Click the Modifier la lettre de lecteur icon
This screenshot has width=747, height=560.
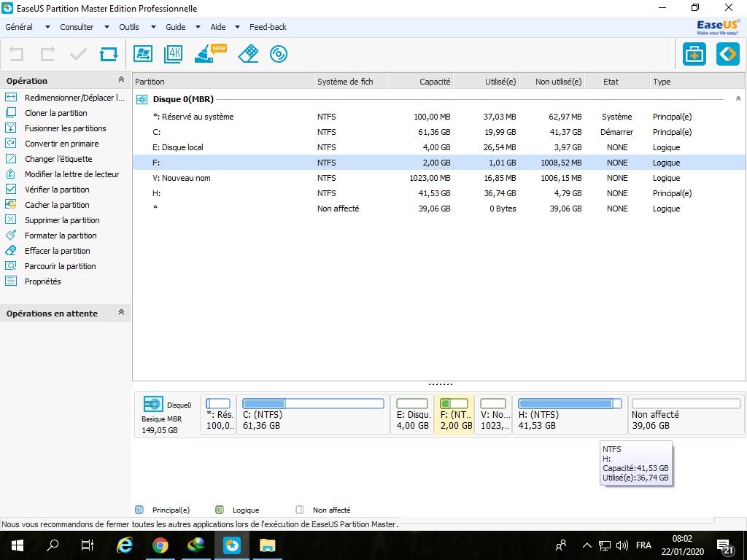pos(10,174)
